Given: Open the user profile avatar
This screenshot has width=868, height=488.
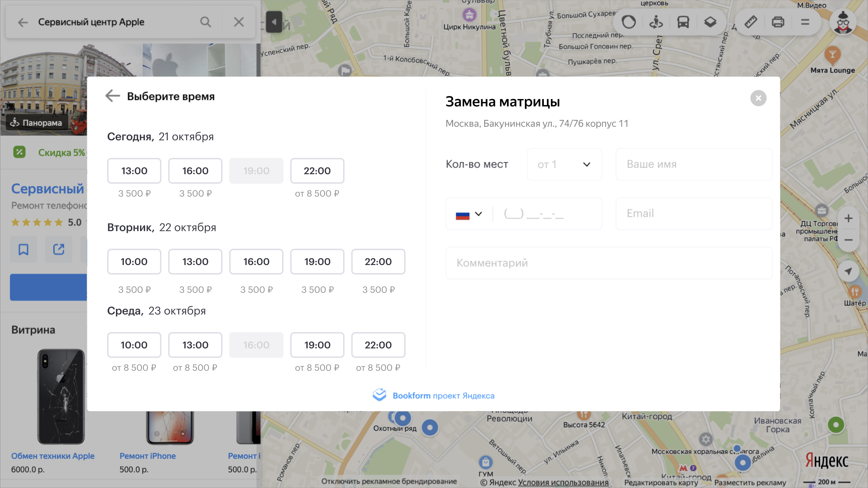Looking at the screenshot, I should tap(843, 22).
